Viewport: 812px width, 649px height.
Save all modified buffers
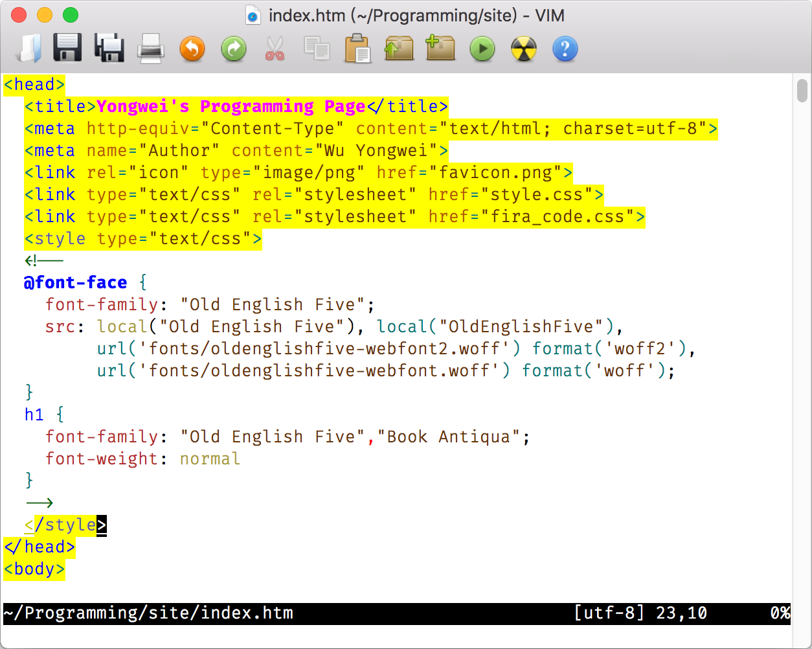[109, 49]
